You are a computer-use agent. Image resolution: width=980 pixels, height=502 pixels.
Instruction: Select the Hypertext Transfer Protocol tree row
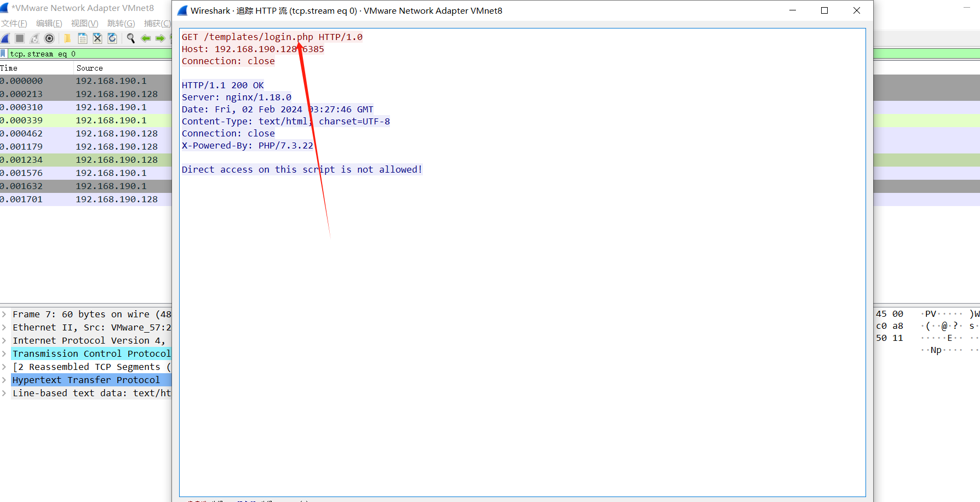[91, 380]
